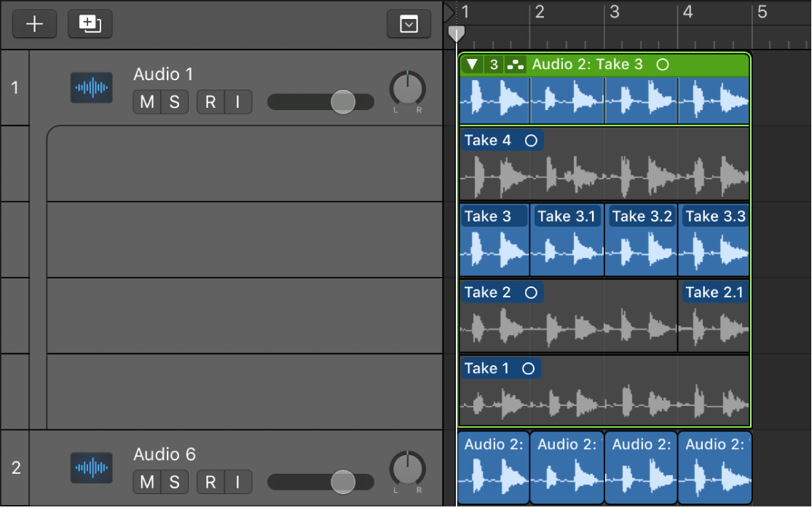Image resolution: width=812 pixels, height=508 pixels.
Task: Click the I button on Audio 6
Action: [237, 482]
